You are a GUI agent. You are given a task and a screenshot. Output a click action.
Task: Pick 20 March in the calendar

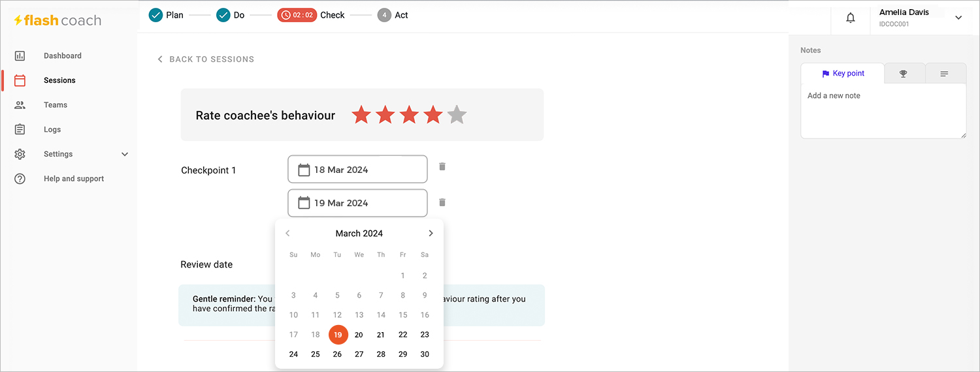click(x=359, y=335)
